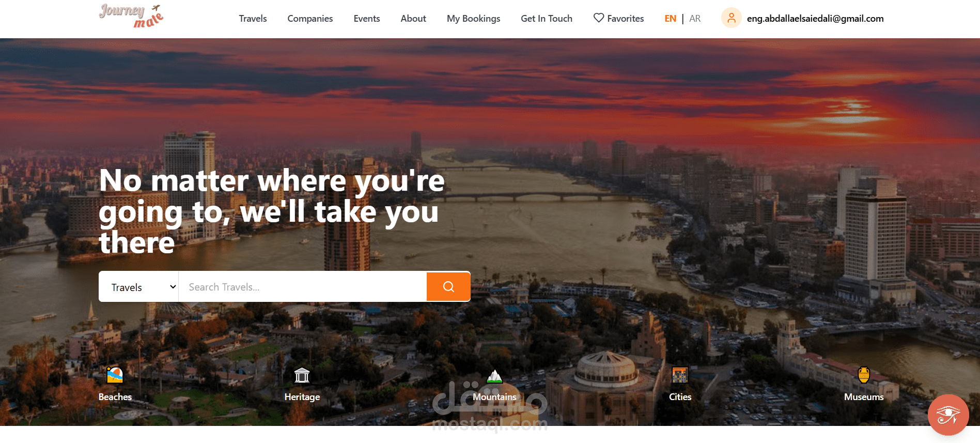Open the account email eng.abdallaelsaiedali@gmail.com
The width and height of the screenshot is (980, 443).
pos(815,19)
